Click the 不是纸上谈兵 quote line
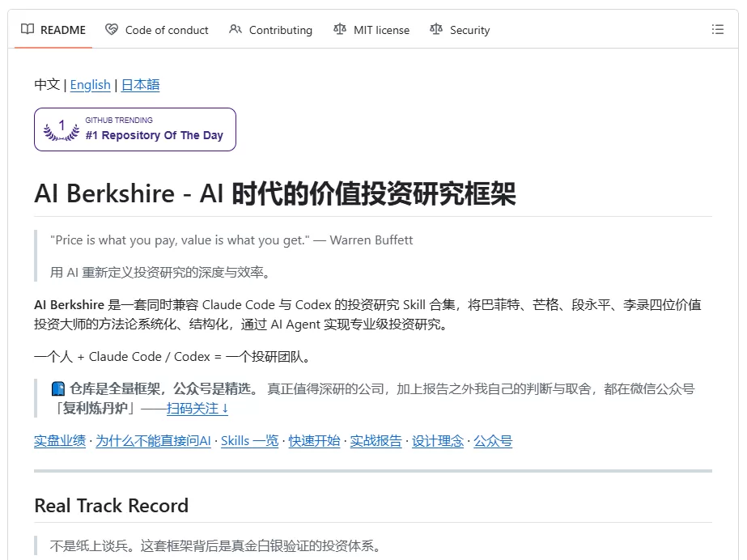This screenshot has height=560, width=747. (x=215, y=545)
